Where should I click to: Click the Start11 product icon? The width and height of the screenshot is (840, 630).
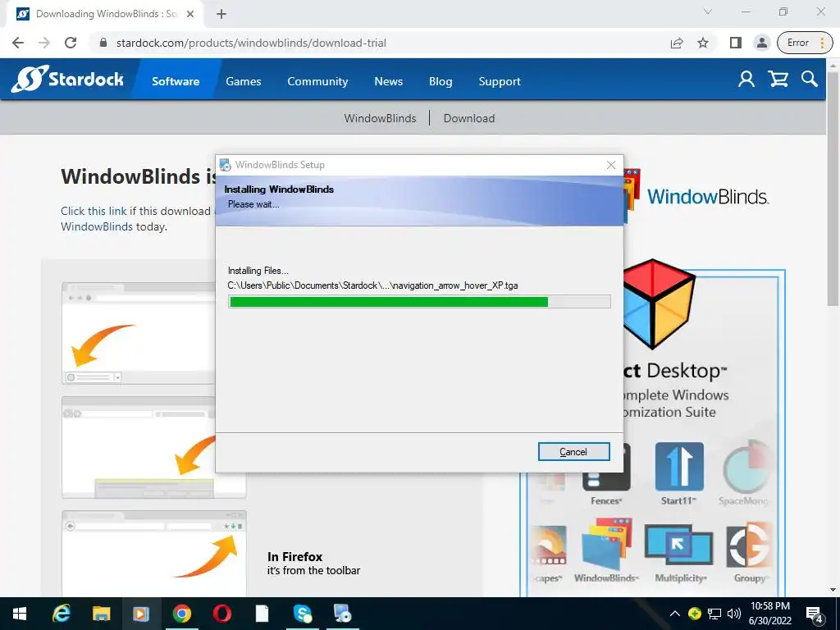click(x=679, y=467)
